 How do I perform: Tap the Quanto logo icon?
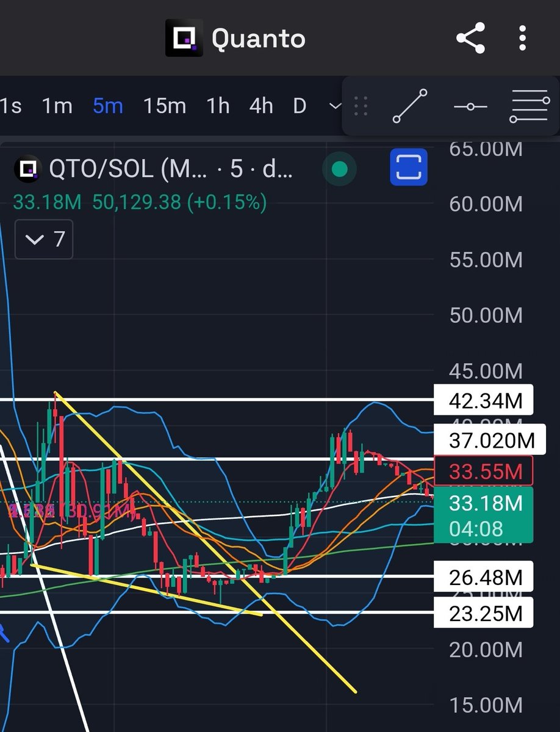183,38
